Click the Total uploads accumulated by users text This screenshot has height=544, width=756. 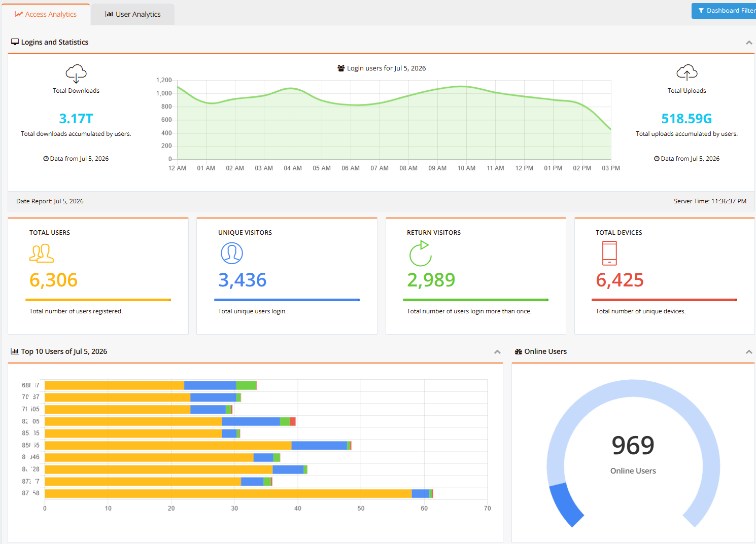[x=687, y=134]
